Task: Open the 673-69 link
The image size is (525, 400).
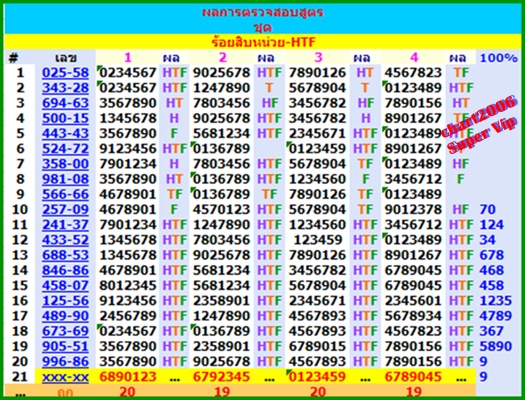Action: (65, 331)
